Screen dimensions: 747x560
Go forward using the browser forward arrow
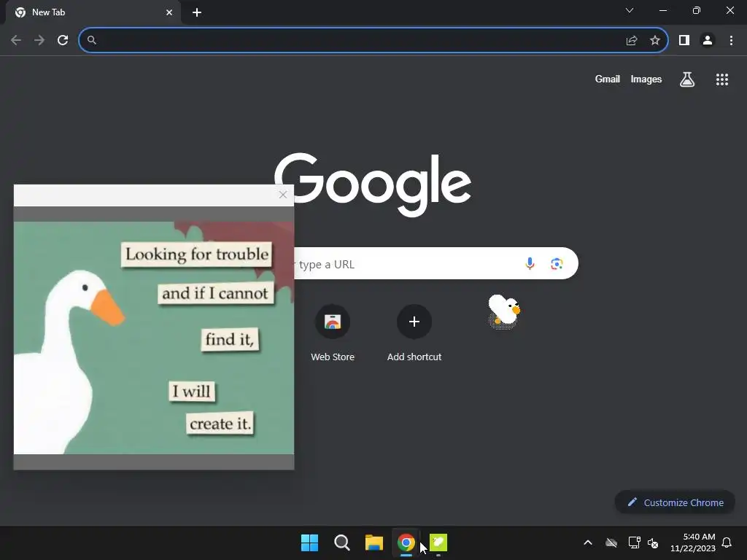click(x=39, y=41)
